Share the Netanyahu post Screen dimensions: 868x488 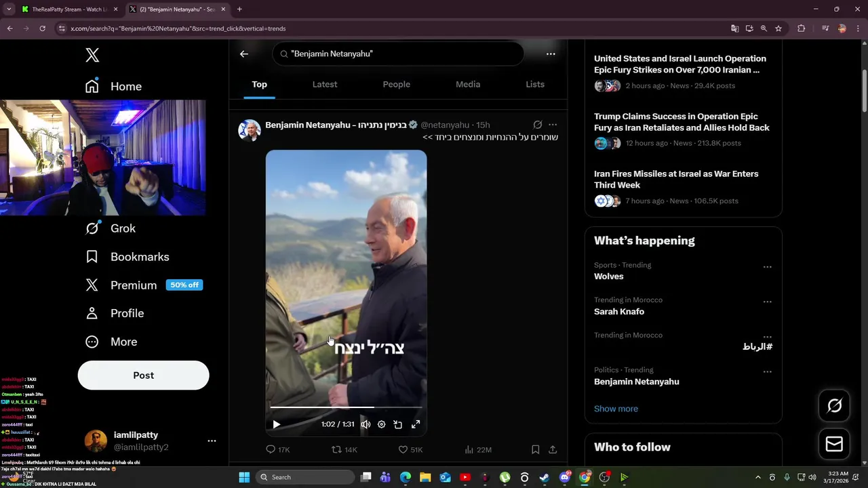553,449
